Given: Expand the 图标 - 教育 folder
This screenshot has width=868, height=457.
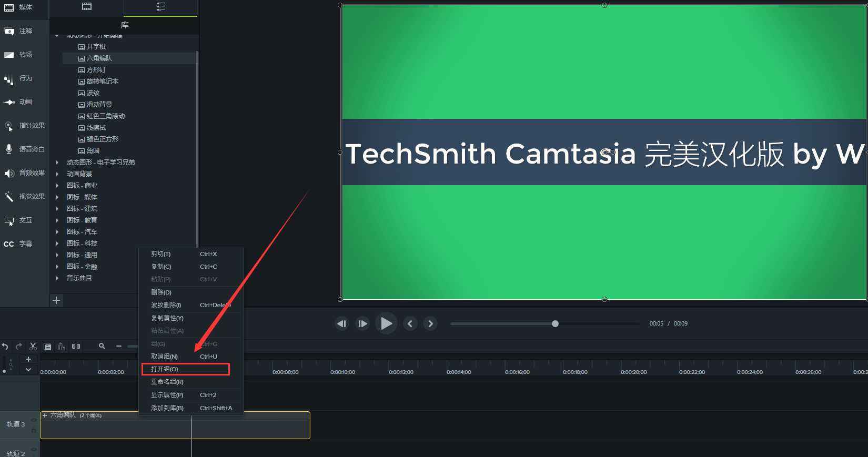Looking at the screenshot, I should pyautogui.click(x=57, y=220).
